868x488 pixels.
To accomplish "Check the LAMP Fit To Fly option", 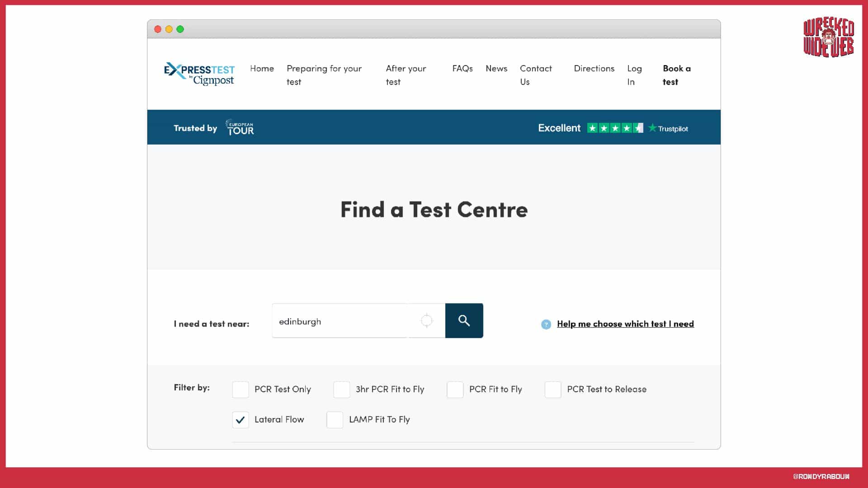I will click(x=335, y=420).
